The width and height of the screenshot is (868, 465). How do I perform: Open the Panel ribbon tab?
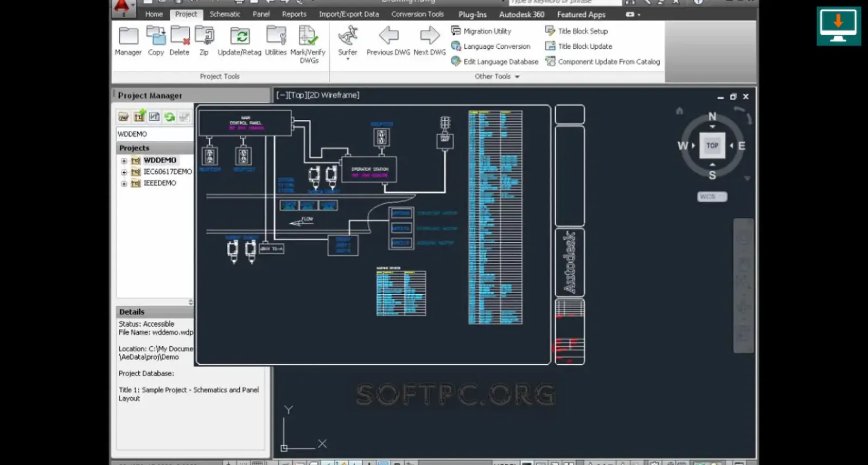261,14
